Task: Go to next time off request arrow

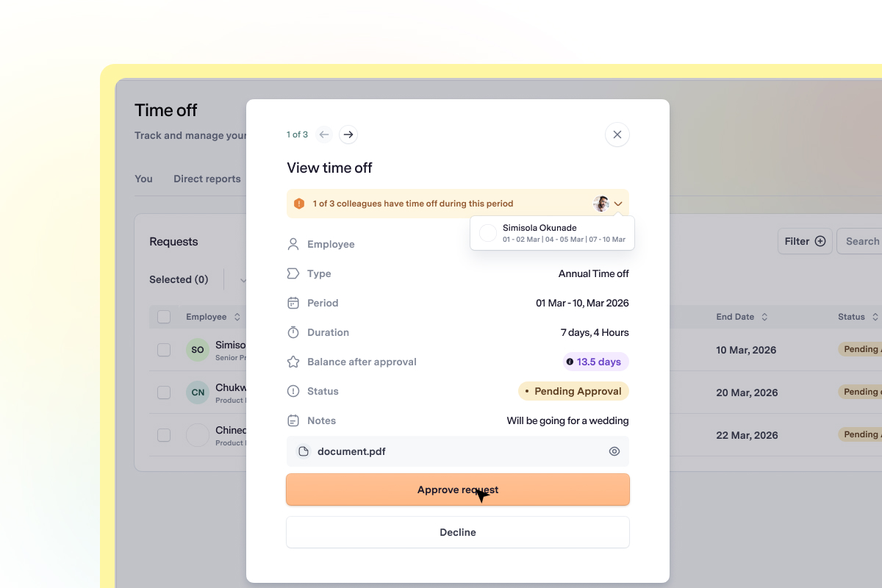Action: point(348,135)
